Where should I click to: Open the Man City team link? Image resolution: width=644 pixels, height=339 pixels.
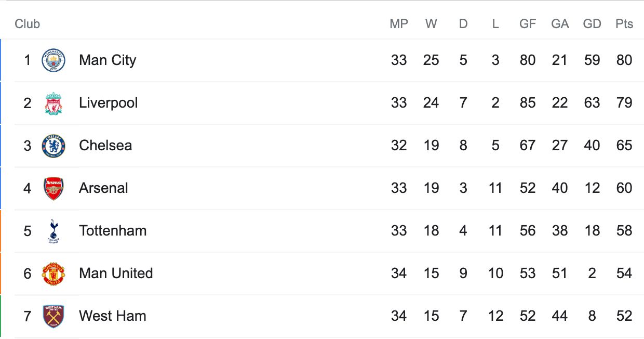[x=108, y=60]
